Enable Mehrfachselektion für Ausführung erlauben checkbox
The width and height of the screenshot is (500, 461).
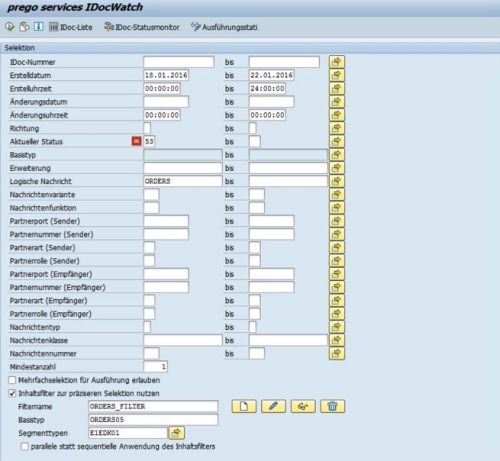coord(12,380)
